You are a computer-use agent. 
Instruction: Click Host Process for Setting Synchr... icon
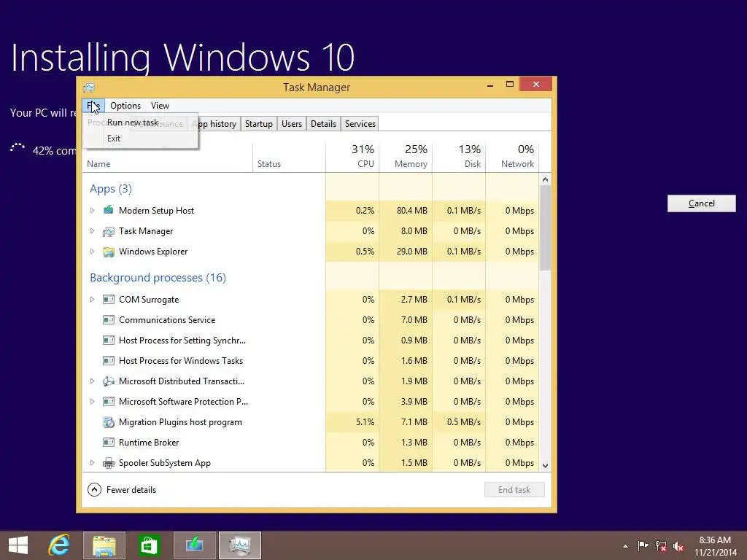pos(109,341)
